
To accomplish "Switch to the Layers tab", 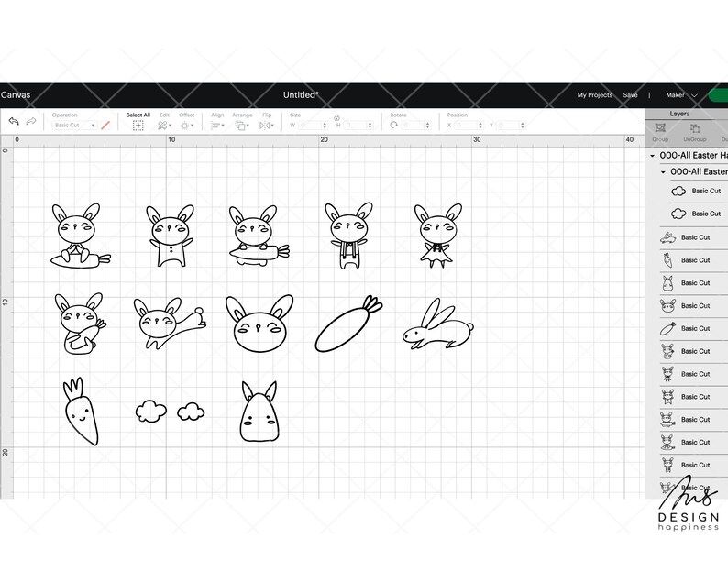I will [679, 114].
